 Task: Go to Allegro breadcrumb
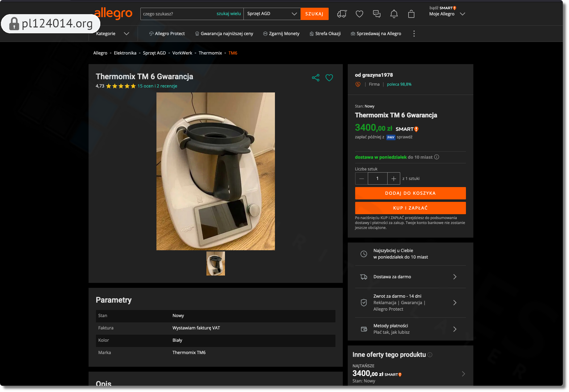(100, 53)
